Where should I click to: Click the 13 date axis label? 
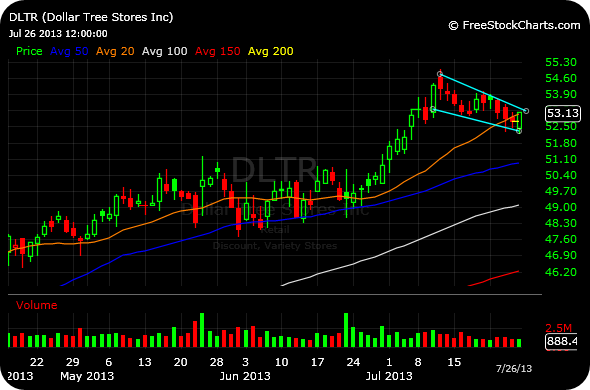click(144, 362)
